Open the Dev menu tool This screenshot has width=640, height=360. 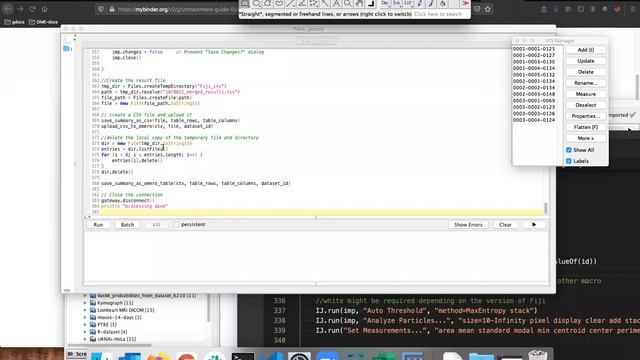coord(385,4)
